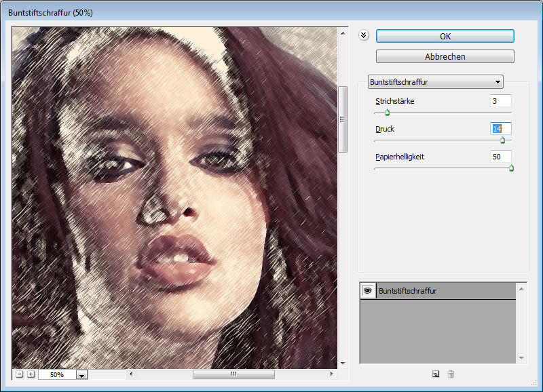Click the Strichstärke label
The height and width of the screenshot is (392, 543).
(x=395, y=101)
